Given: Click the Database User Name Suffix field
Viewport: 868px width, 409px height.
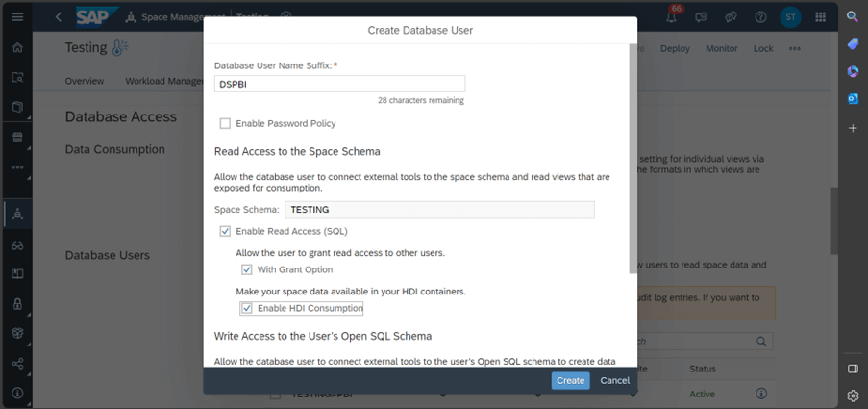Looking at the screenshot, I should pos(339,84).
